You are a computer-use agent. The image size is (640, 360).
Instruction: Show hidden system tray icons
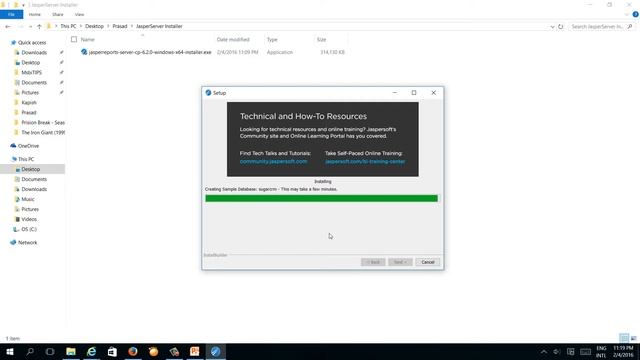pyautogui.click(x=544, y=351)
